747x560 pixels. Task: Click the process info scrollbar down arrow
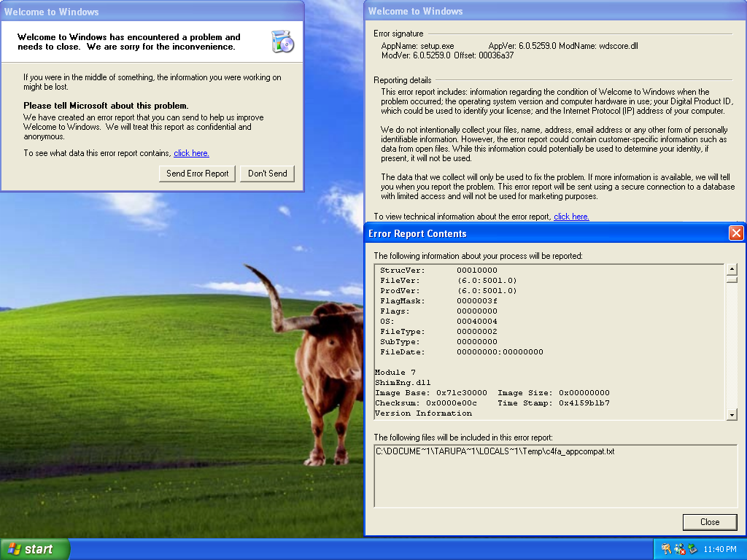pos(732,415)
